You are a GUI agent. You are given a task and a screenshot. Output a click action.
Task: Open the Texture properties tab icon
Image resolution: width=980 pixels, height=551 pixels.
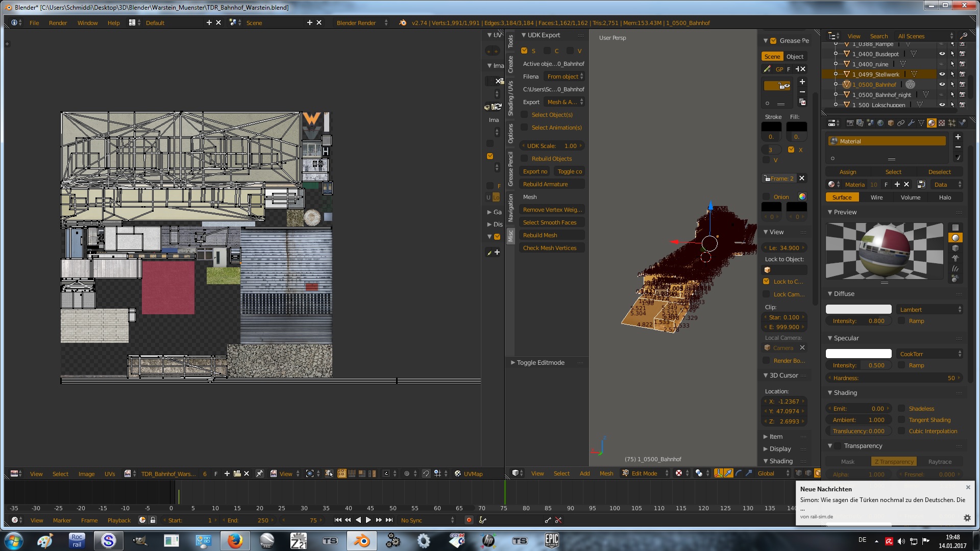click(942, 123)
